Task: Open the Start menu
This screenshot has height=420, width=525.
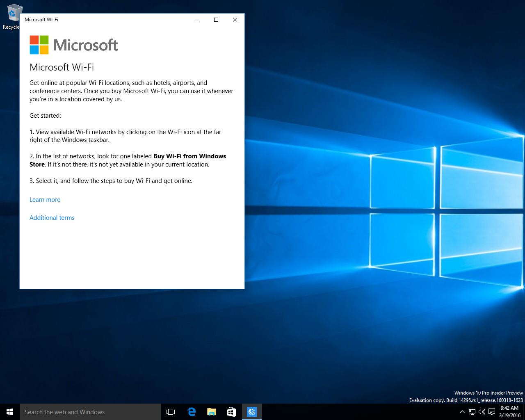Action: pyautogui.click(x=10, y=412)
